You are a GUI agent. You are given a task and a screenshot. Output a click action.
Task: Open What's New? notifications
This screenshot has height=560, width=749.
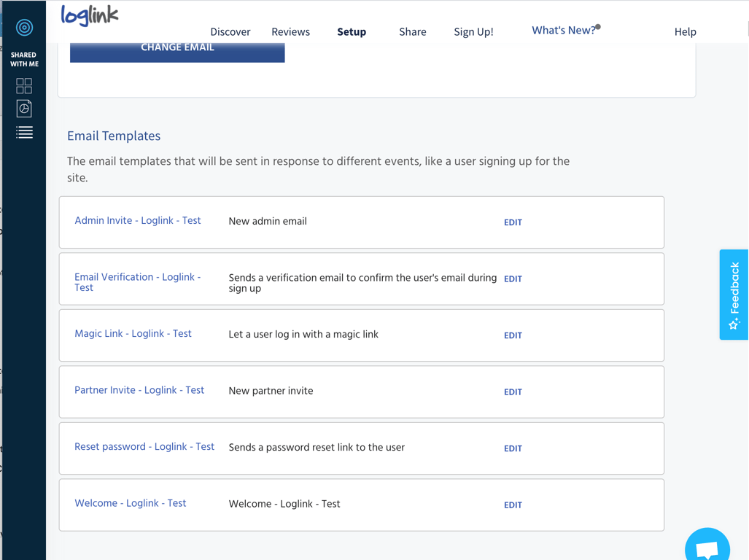[563, 31]
